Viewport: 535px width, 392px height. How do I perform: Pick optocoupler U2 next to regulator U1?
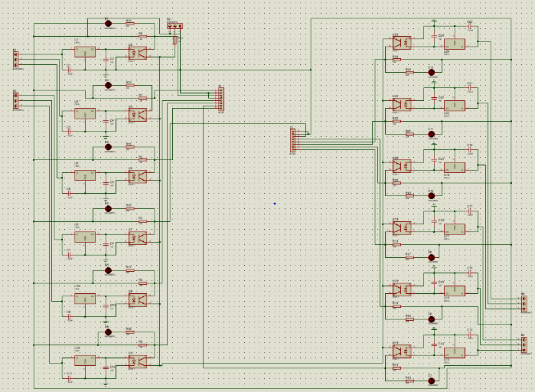tap(138, 54)
